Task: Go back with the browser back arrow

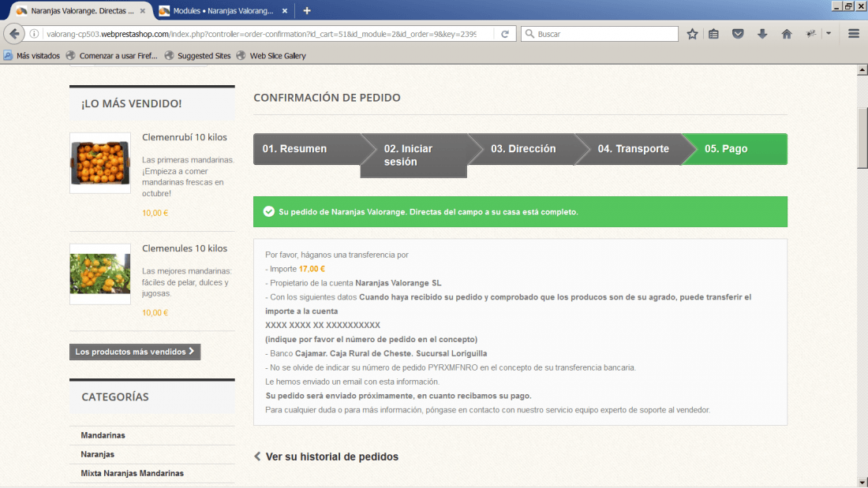Action: coord(14,34)
